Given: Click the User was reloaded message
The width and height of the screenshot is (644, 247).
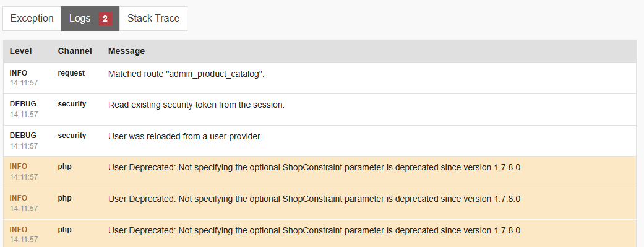Looking at the screenshot, I should (x=185, y=136).
